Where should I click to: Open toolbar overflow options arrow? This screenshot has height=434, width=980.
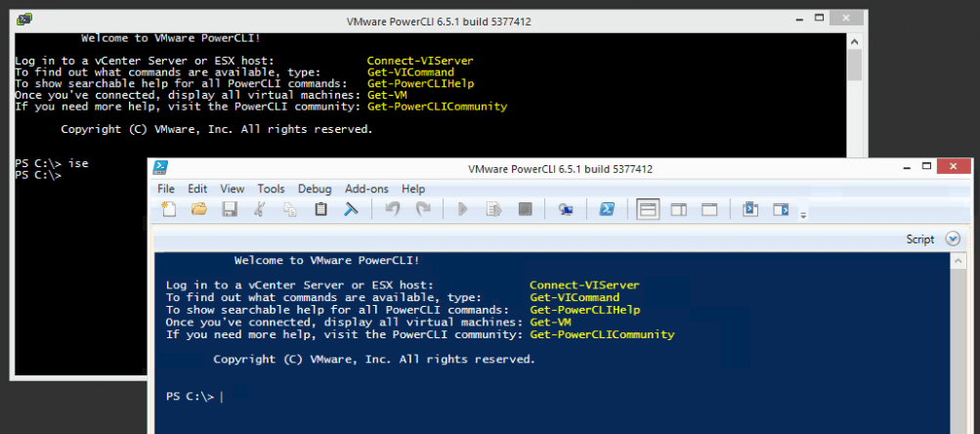tap(803, 214)
